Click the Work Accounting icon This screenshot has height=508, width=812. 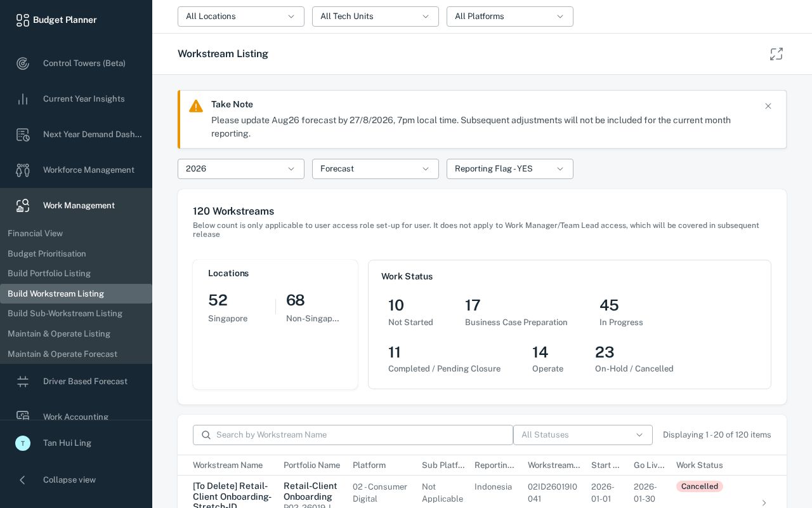23,416
